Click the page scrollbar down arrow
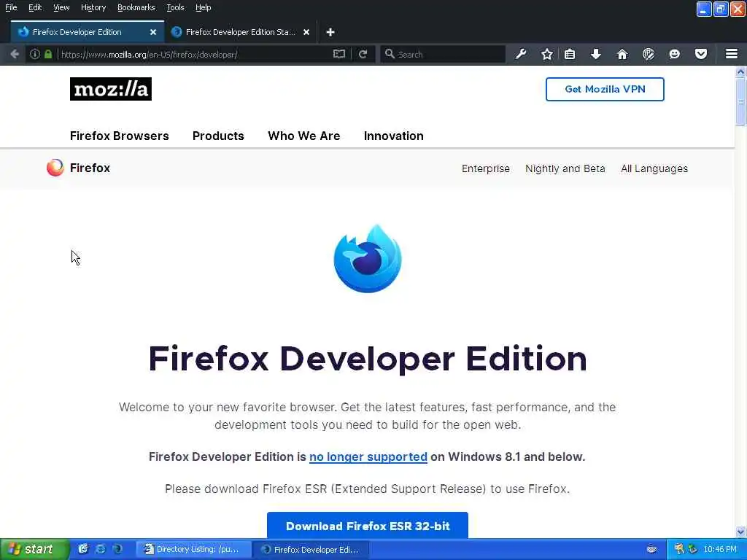747x560 pixels. [740, 532]
